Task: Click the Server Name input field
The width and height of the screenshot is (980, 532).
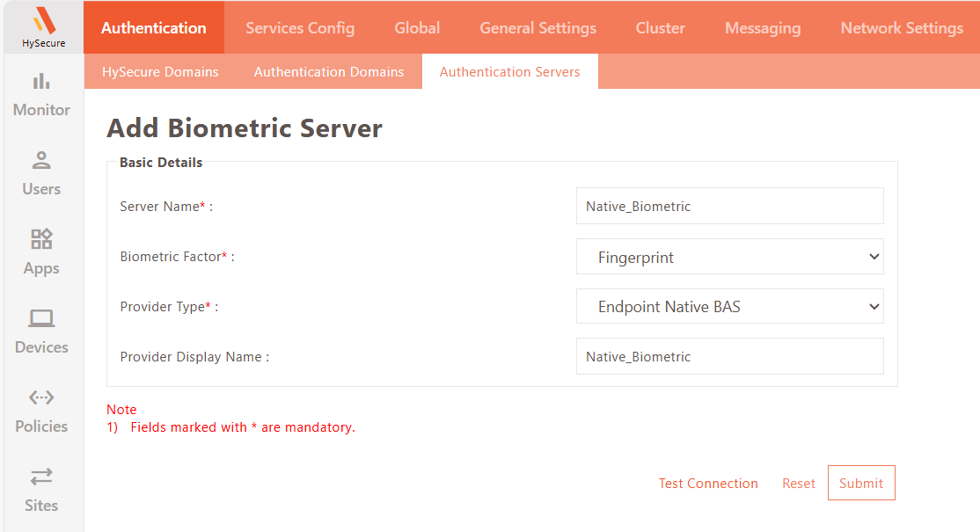Action: (x=729, y=207)
